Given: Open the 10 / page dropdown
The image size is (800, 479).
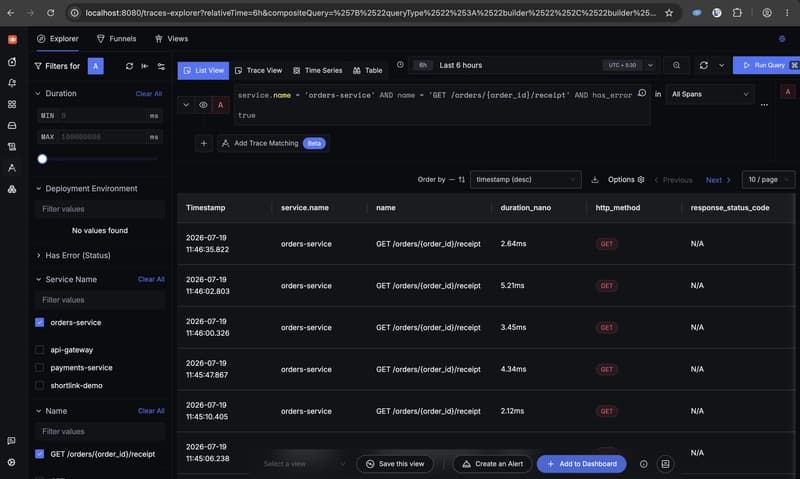Looking at the screenshot, I should coord(768,180).
